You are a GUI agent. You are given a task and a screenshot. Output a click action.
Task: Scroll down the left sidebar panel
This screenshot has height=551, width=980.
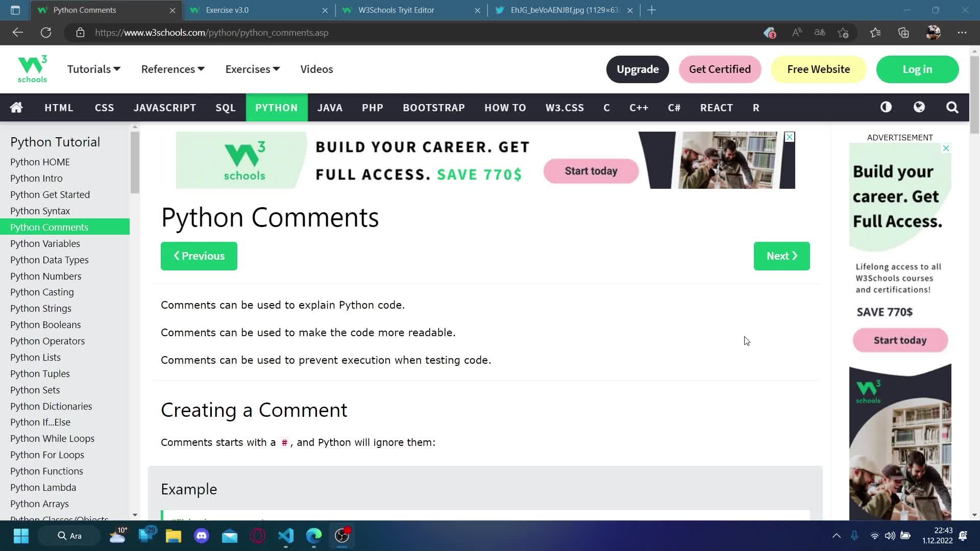click(x=134, y=513)
